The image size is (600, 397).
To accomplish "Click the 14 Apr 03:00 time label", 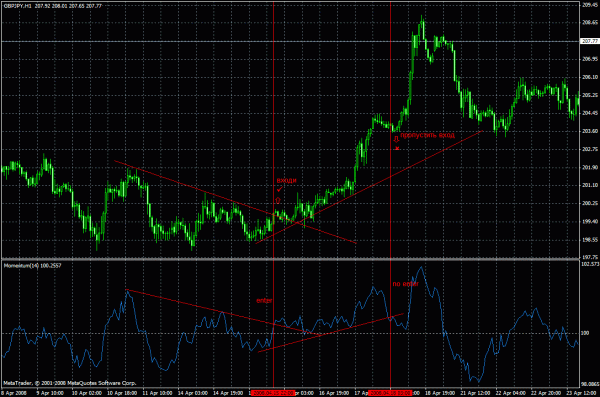I will pyautogui.click(x=193, y=393).
